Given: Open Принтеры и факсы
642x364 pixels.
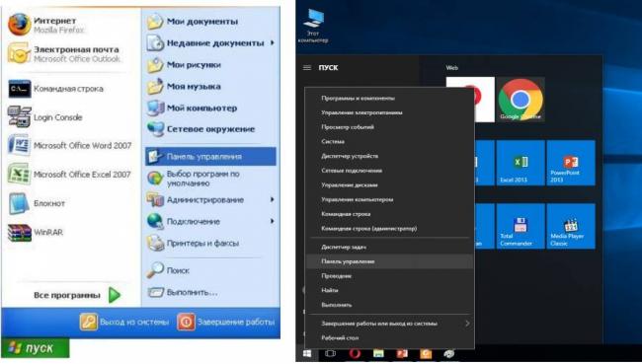Looking at the screenshot, I should [x=193, y=243].
